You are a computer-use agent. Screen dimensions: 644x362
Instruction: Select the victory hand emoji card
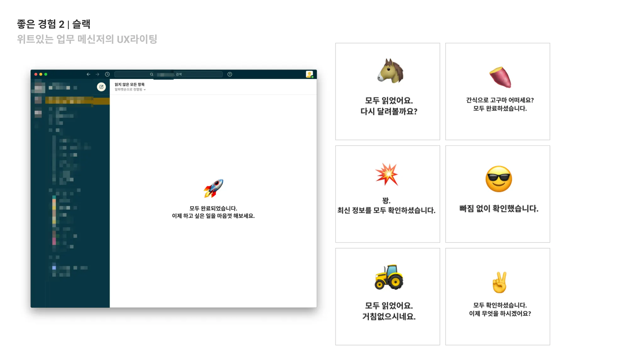497,296
